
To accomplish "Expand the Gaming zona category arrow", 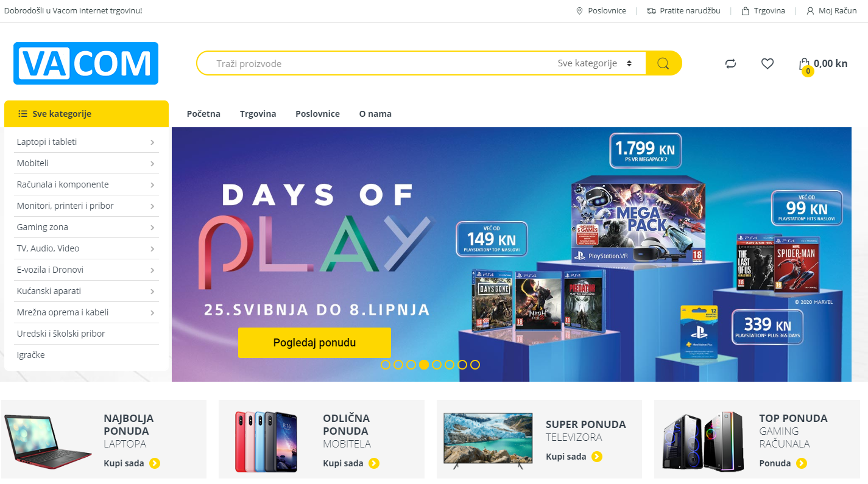I will 152,228.
